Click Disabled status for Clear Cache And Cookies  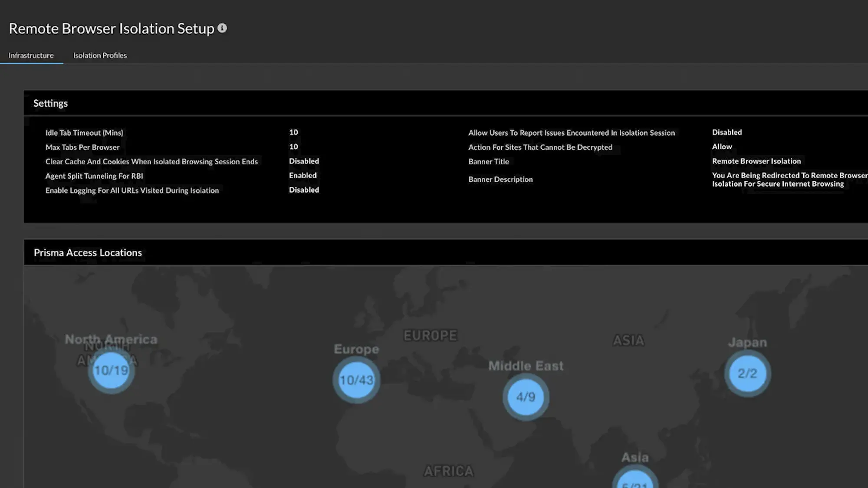coord(304,161)
